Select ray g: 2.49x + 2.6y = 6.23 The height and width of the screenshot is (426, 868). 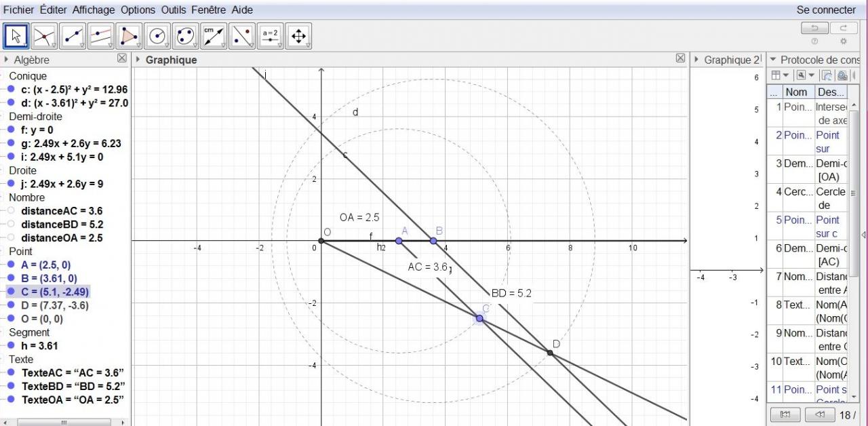tap(71, 143)
